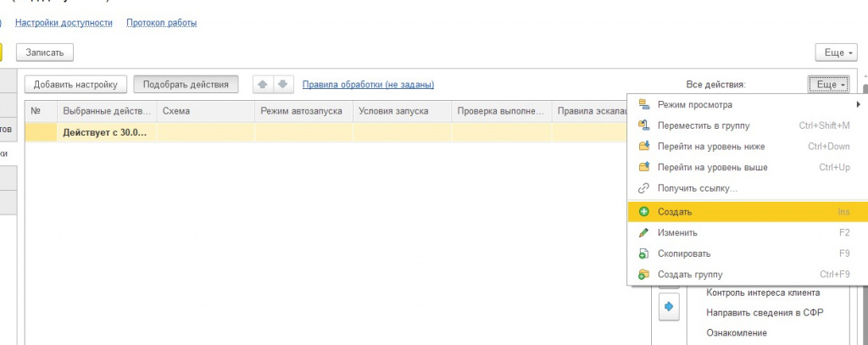Select Перейти на уровень ниже
Screen dimensions: 868x345
(748, 147)
